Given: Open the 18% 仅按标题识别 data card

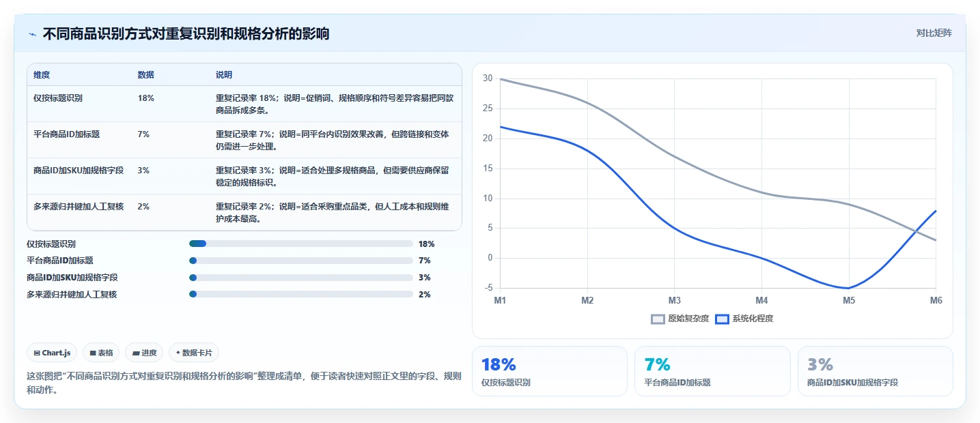Looking at the screenshot, I should pyautogui.click(x=550, y=371).
